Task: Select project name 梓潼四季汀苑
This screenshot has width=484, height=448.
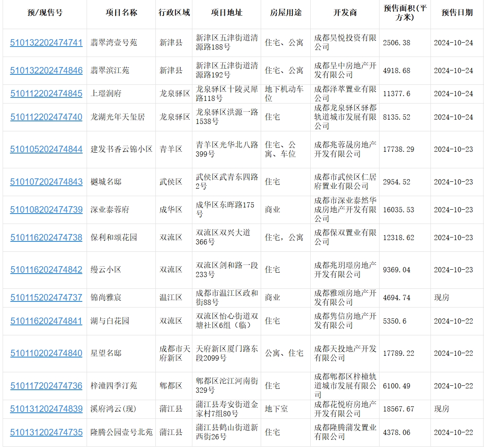Action: coord(114,386)
